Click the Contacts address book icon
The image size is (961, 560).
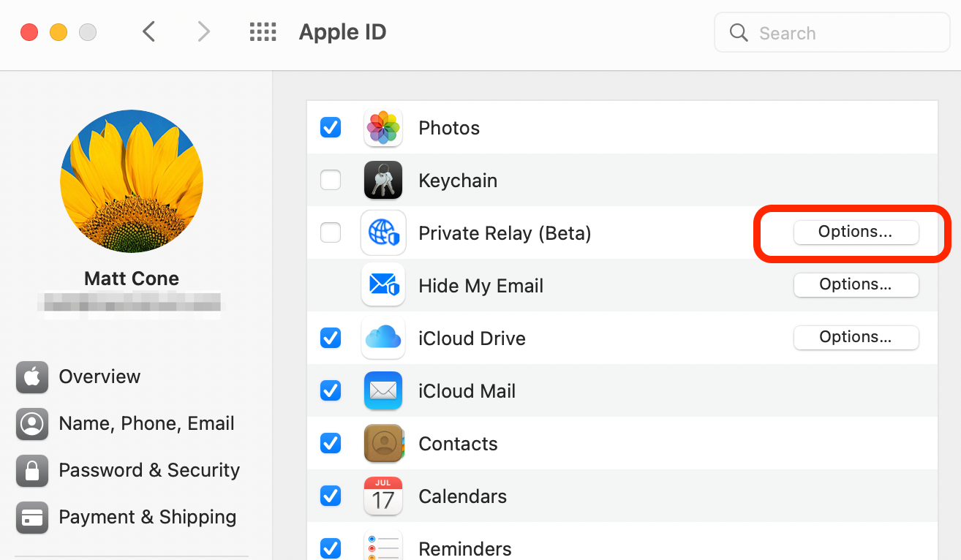click(x=383, y=443)
